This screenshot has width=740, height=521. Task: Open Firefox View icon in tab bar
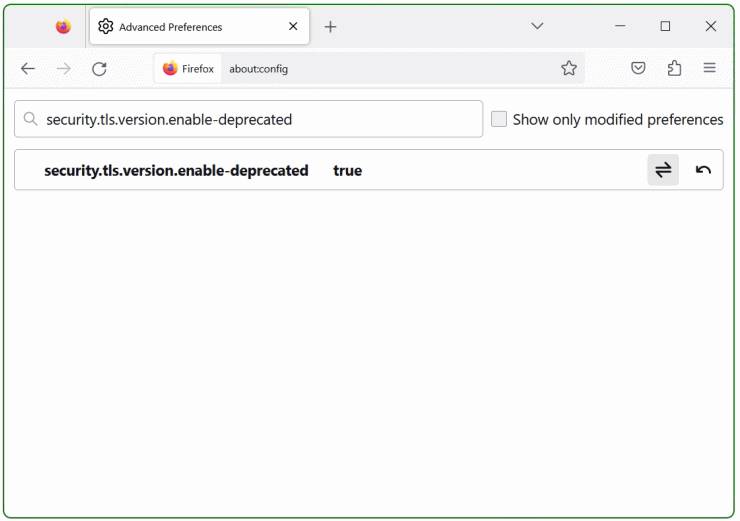tap(63, 26)
